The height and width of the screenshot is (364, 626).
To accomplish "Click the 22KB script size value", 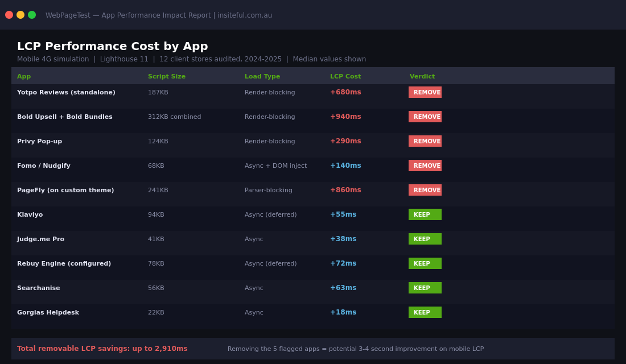I will point(156,312).
